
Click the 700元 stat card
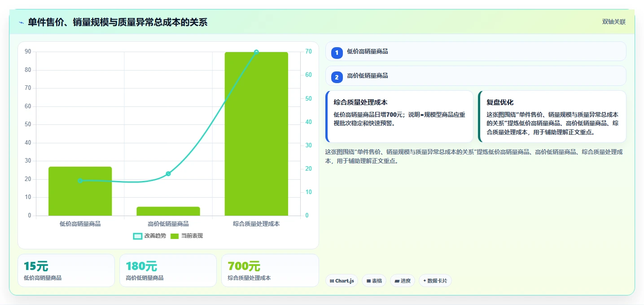click(270, 270)
